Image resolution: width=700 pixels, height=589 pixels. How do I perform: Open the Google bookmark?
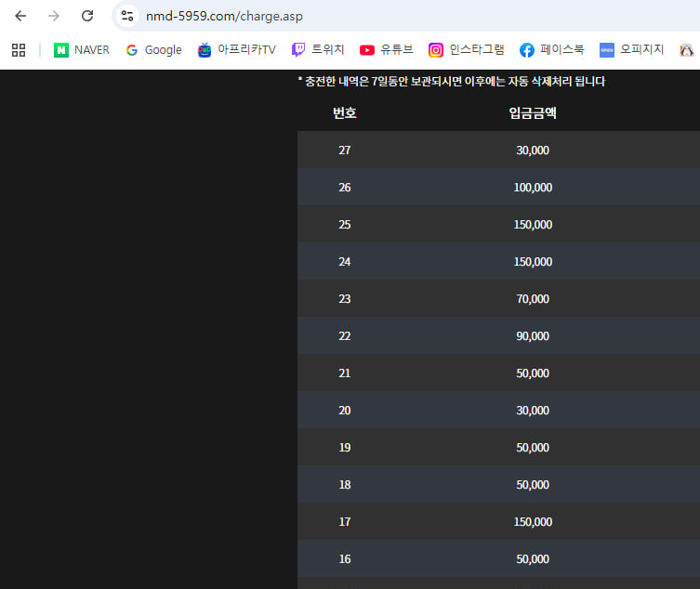(153, 50)
